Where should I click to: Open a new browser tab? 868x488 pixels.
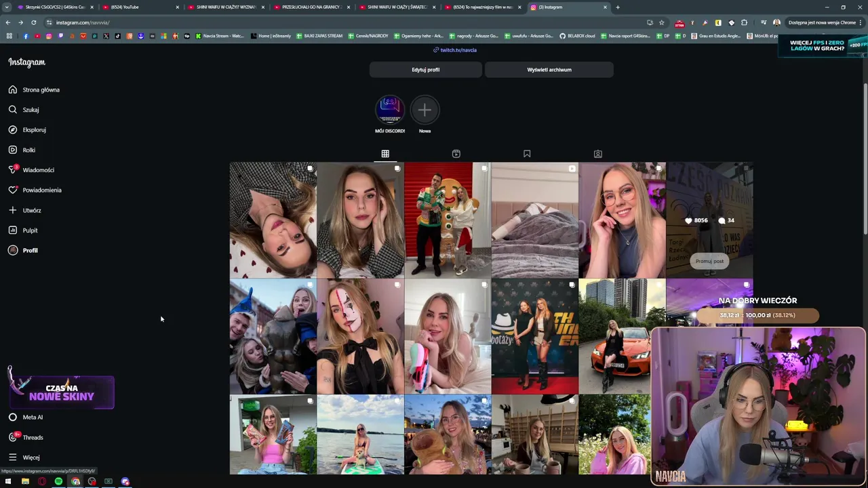pyautogui.click(x=618, y=7)
